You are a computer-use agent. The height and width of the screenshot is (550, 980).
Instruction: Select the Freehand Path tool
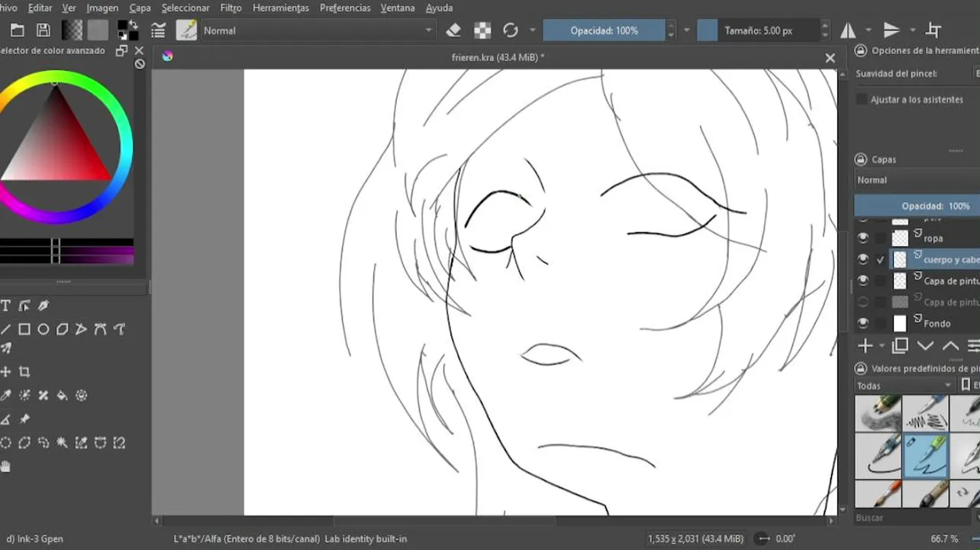coord(120,329)
